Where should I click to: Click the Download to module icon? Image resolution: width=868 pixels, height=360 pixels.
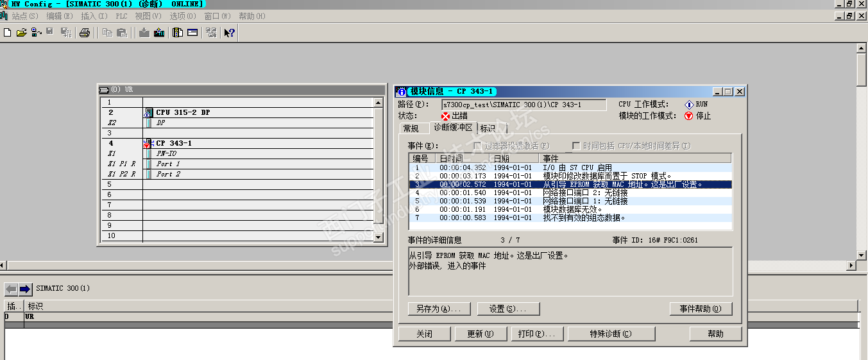(144, 32)
